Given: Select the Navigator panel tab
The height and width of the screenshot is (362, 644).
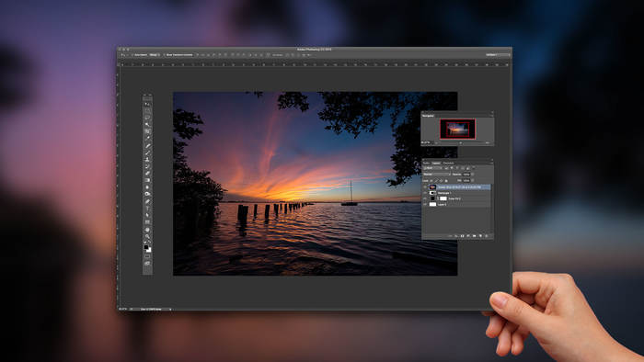Looking at the screenshot, I should pyautogui.click(x=428, y=116).
